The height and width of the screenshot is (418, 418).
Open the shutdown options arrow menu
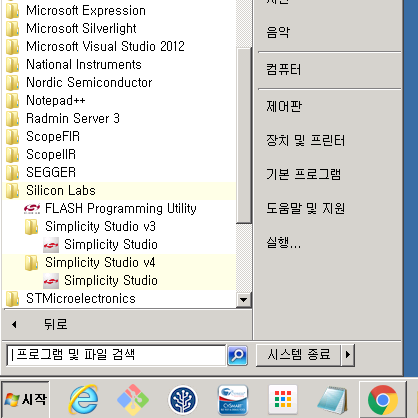(x=347, y=355)
